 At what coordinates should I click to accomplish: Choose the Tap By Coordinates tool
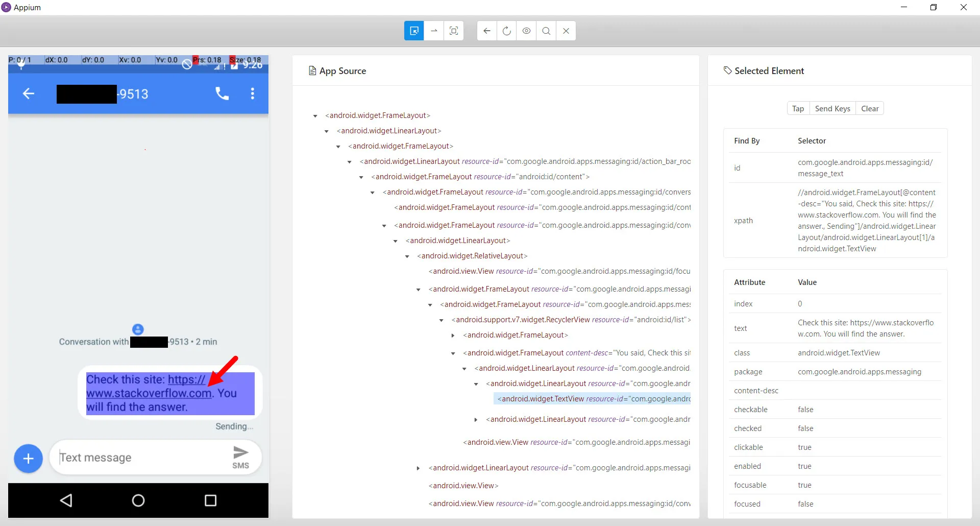(454, 31)
